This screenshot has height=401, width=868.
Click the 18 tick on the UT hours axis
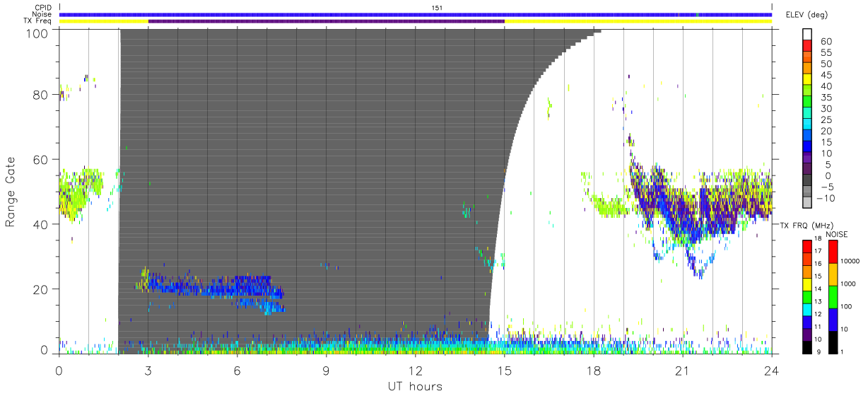[x=594, y=369]
